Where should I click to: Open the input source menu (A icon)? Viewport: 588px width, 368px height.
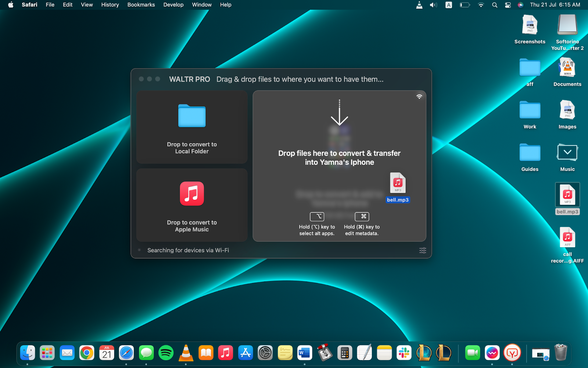(x=449, y=5)
